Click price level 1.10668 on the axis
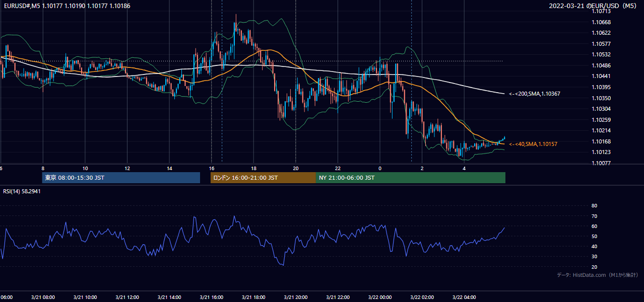 point(601,22)
